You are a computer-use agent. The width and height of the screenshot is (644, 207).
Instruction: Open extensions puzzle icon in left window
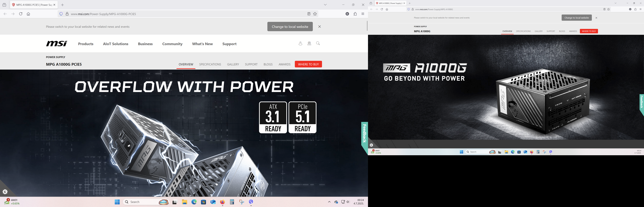(x=355, y=14)
